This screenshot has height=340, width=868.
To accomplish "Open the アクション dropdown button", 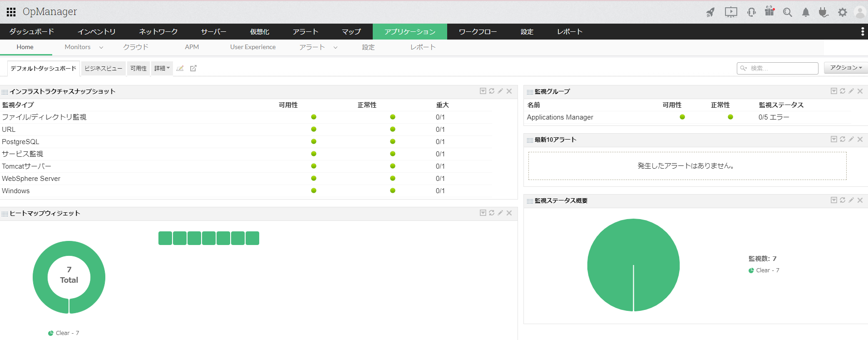I will tap(846, 68).
